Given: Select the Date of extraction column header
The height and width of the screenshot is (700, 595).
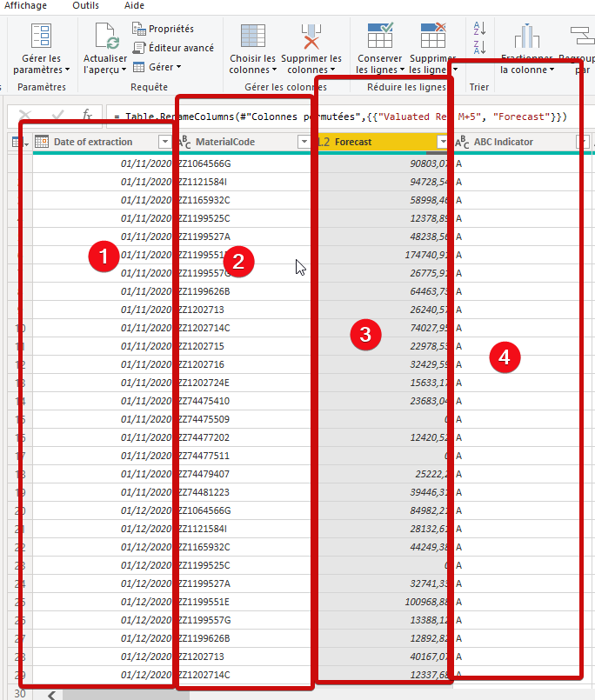Looking at the screenshot, I should tap(93, 142).
